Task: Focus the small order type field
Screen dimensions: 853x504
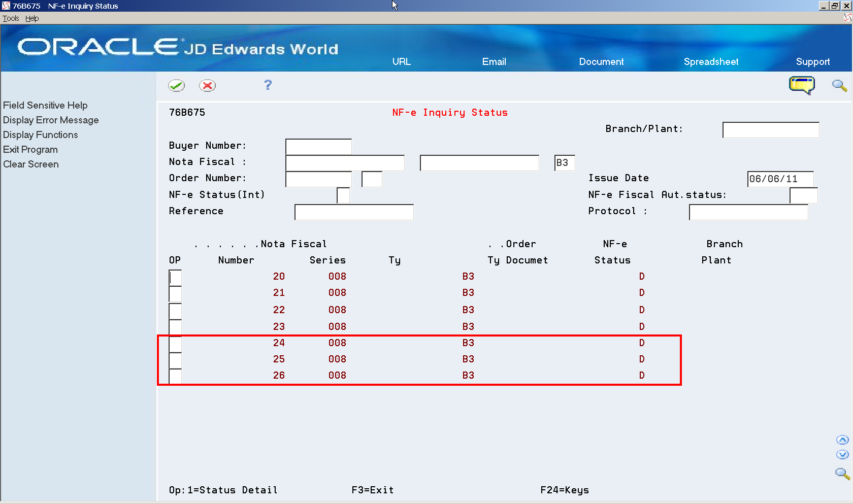Action: click(372, 179)
